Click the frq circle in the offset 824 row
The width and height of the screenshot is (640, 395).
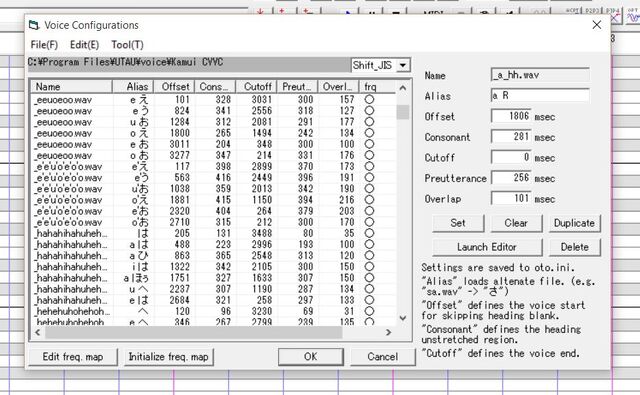(x=369, y=111)
